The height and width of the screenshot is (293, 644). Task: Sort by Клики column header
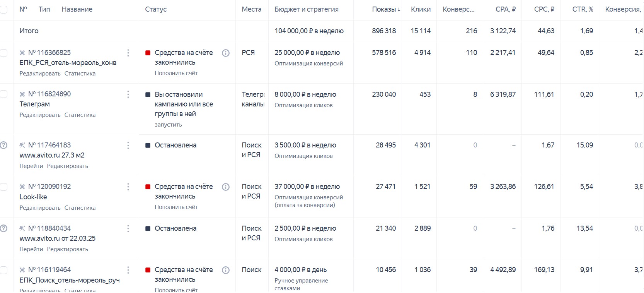click(x=421, y=9)
